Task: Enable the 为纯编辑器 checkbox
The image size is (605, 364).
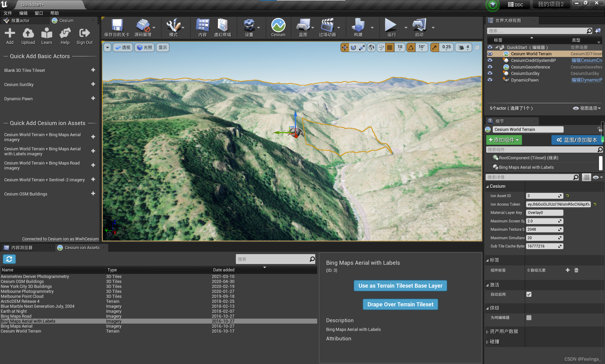Action: coord(529,317)
